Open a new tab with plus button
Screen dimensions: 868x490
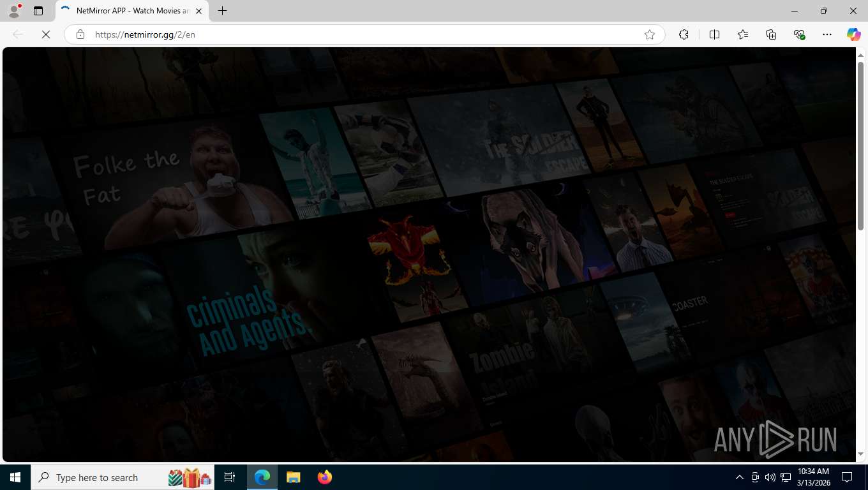point(222,11)
